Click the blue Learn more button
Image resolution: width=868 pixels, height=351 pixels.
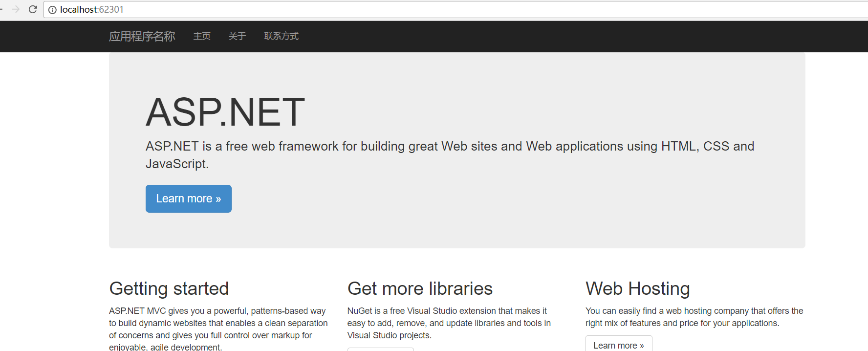(x=189, y=198)
